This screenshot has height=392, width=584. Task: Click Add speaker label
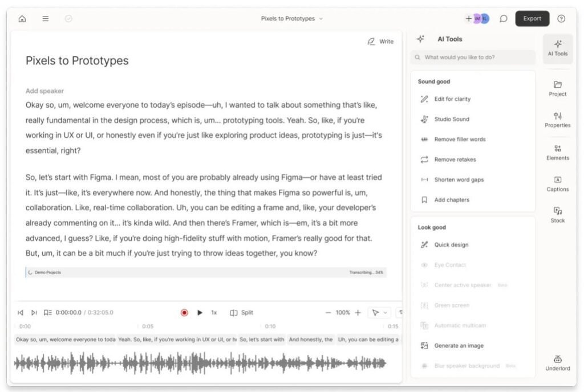pos(44,91)
